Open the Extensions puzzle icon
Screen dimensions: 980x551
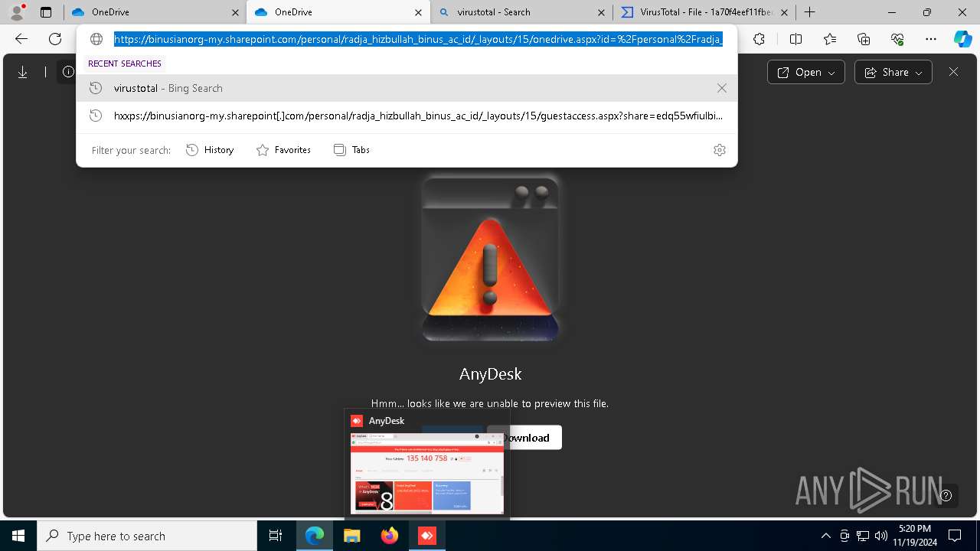pos(759,39)
